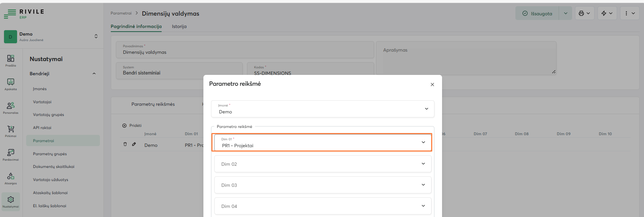The image size is (644, 217).
Task: Click the pencil edit icon in Demo row
Action: click(134, 144)
